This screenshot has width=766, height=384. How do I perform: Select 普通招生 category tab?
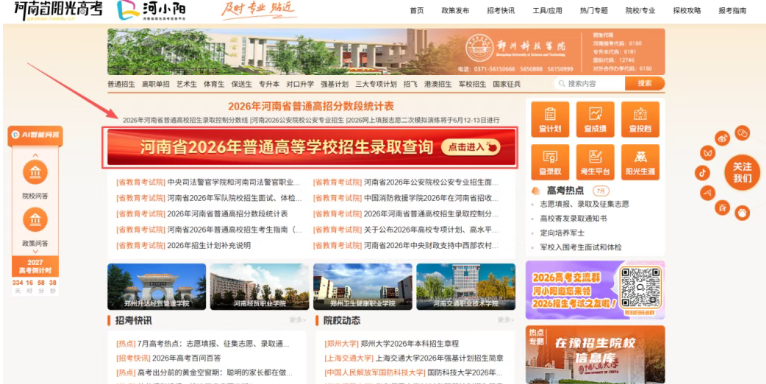pyautogui.click(x=121, y=84)
